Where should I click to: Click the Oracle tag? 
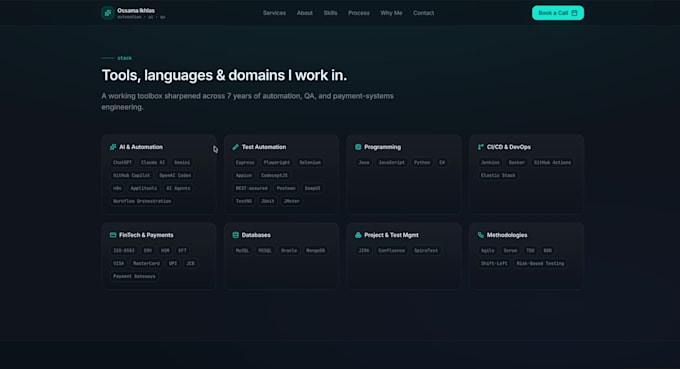click(289, 251)
